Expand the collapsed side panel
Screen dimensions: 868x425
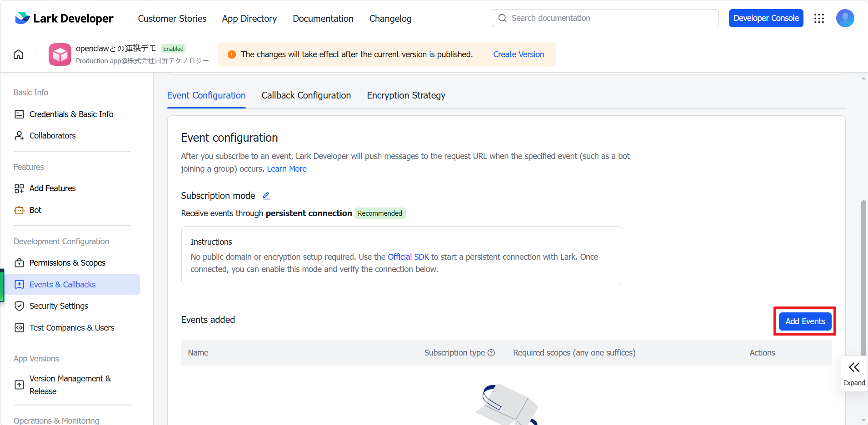coord(854,374)
